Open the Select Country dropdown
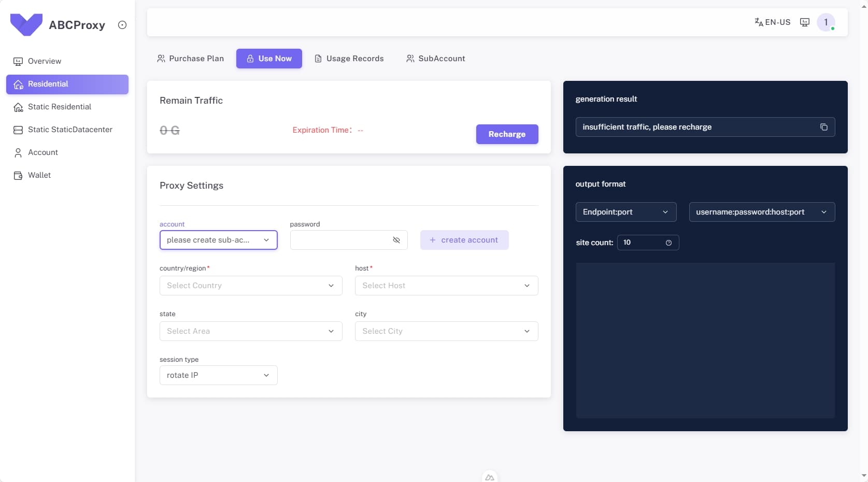The width and height of the screenshot is (868, 482). tap(251, 286)
